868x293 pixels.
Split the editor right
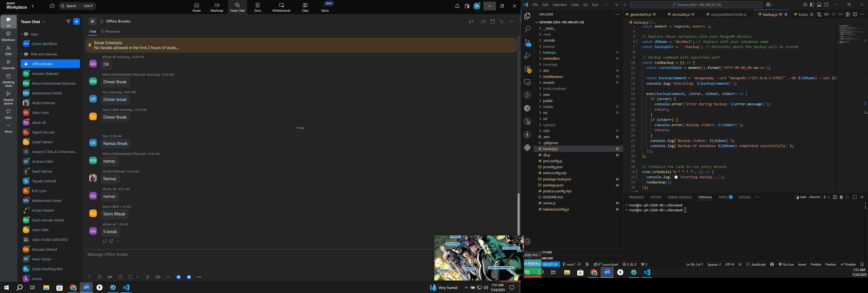click(x=855, y=14)
